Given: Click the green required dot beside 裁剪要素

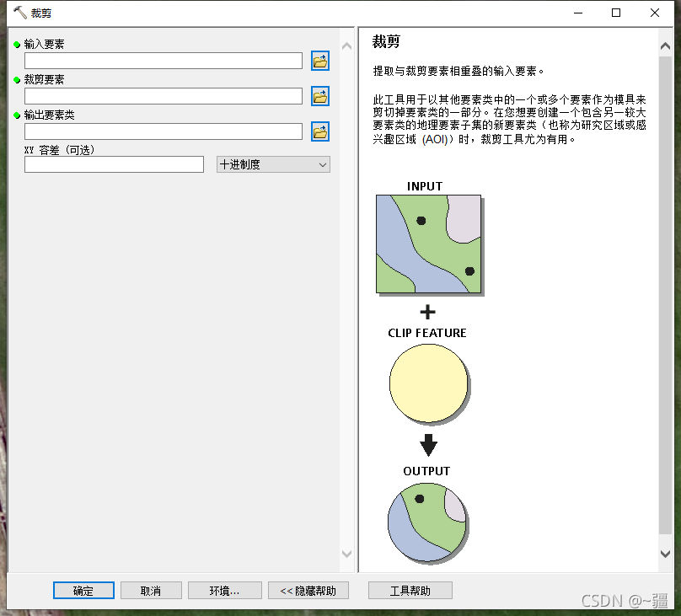Looking at the screenshot, I should tap(17, 80).
